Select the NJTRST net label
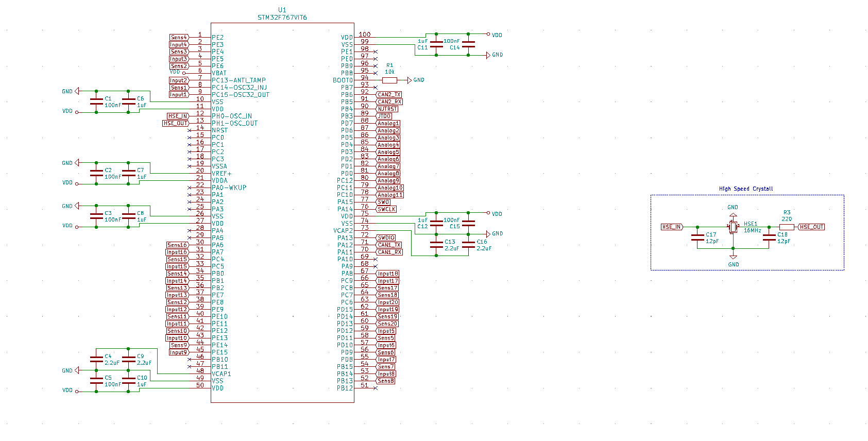Image resolution: width=868 pixels, height=441 pixels. click(387, 109)
